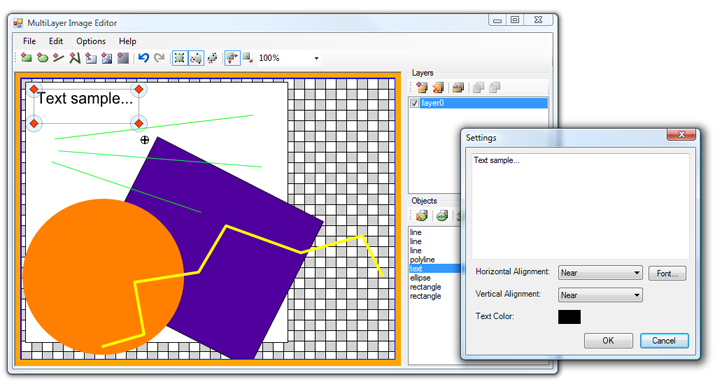Select the add ellipse tool

pos(42,58)
